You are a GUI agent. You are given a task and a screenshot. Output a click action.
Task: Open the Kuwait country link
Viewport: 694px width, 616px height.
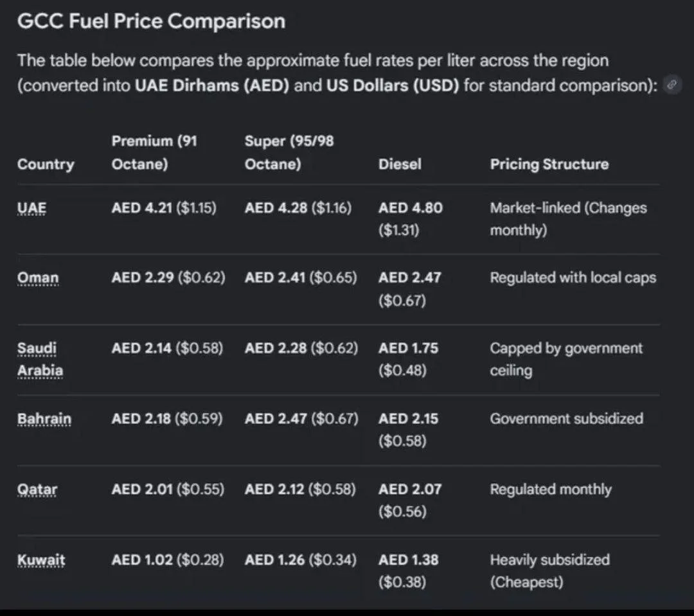coord(41,560)
